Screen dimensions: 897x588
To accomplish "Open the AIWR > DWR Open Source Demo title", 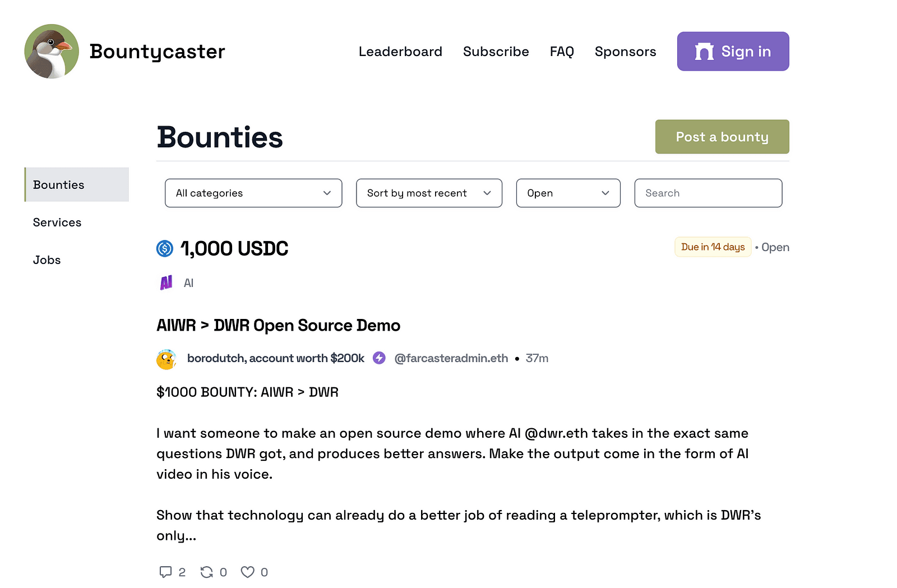I will 279,325.
